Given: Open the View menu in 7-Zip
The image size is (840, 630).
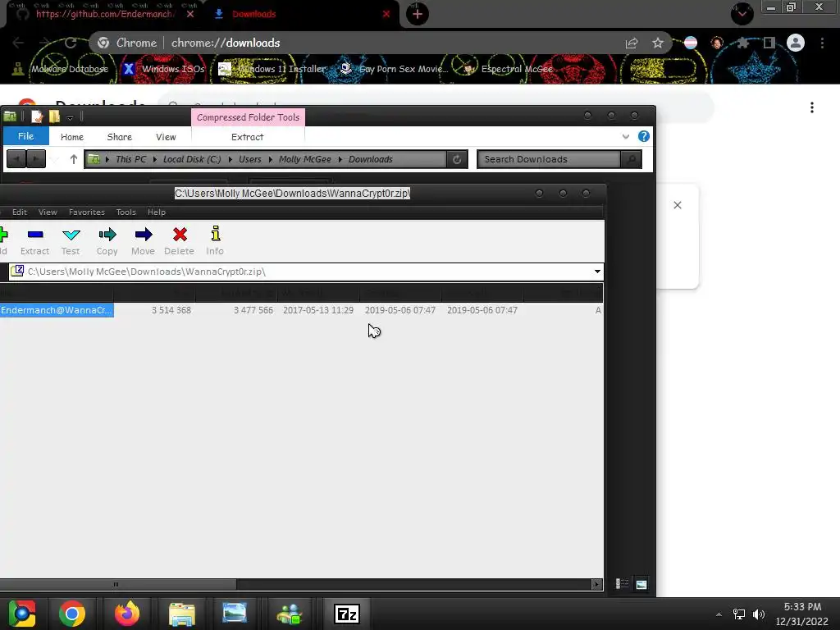Looking at the screenshot, I should [x=48, y=212].
